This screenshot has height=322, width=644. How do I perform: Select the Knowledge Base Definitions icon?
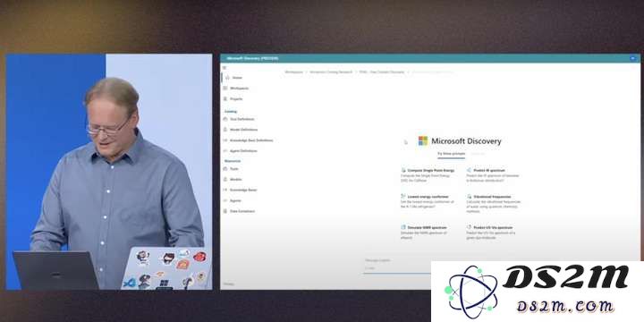pyautogui.click(x=225, y=140)
